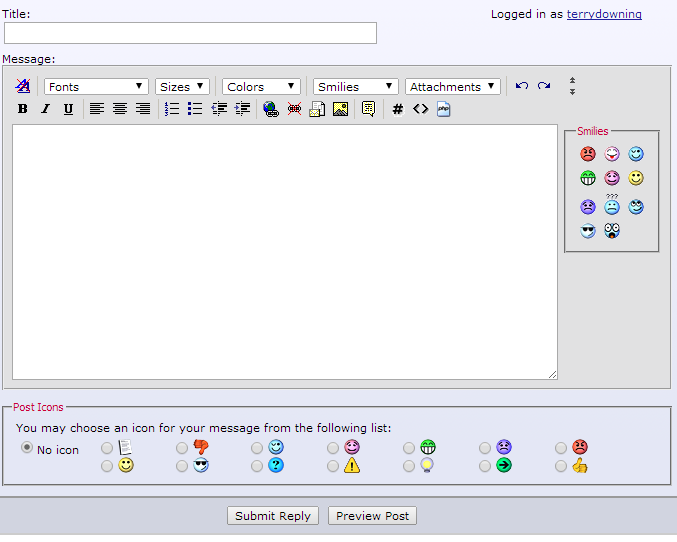Insert the green big-grin smiley from Smilies panel

[588, 178]
